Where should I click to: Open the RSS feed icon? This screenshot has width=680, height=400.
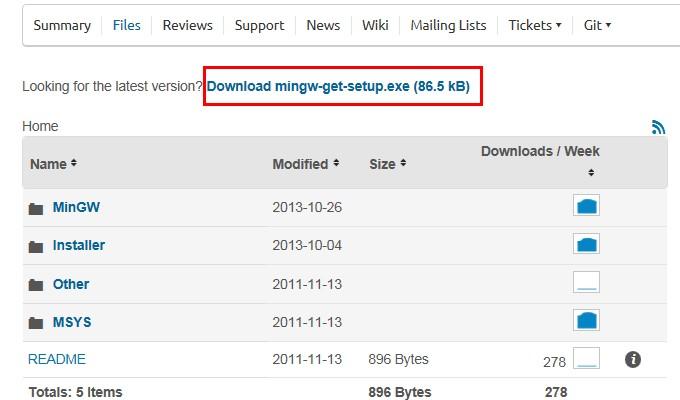tap(658, 127)
